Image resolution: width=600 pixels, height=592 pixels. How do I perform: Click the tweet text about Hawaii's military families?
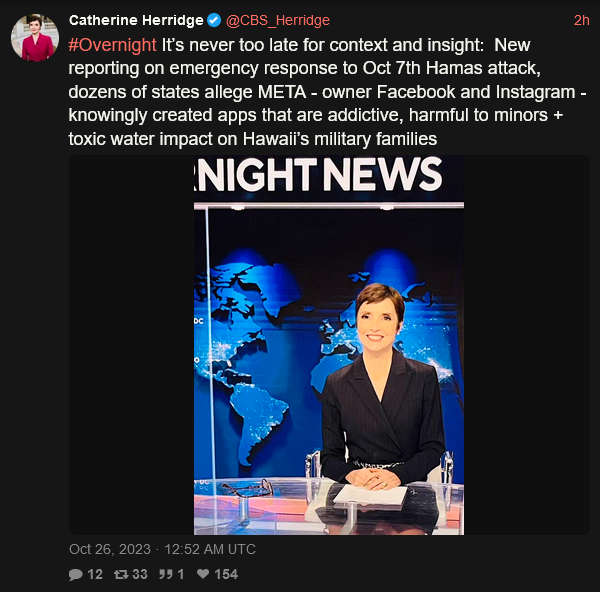tap(253, 139)
